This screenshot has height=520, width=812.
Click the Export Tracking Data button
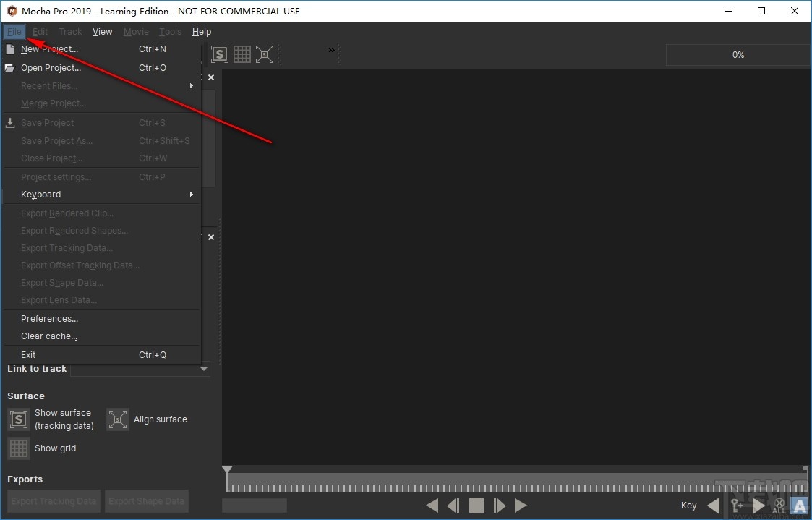pyautogui.click(x=53, y=501)
